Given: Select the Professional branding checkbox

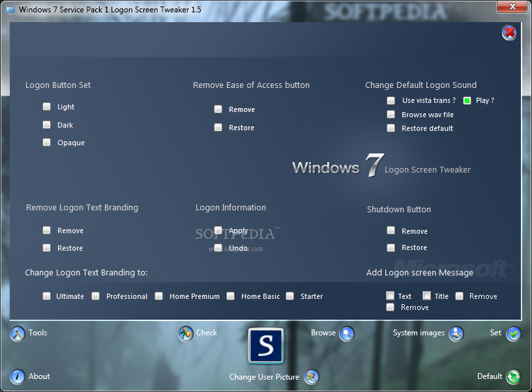Looking at the screenshot, I should (96, 296).
